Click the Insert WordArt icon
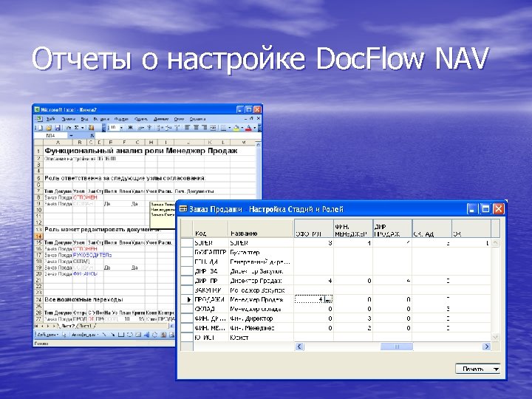Image resolution: width=532 pixels, height=399 pixels. point(147,335)
